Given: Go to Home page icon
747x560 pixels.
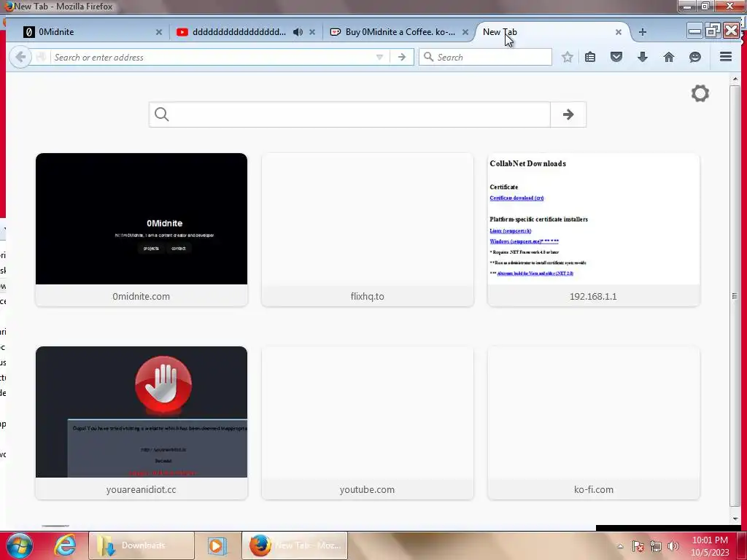Looking at the screenshot, I should [x=669, y=57].
